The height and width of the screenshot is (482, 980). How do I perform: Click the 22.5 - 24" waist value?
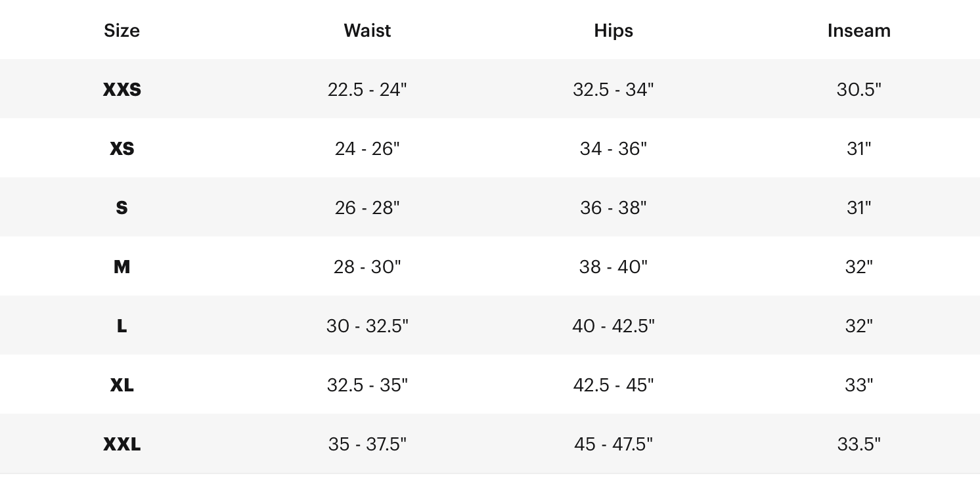pos(367,89)
